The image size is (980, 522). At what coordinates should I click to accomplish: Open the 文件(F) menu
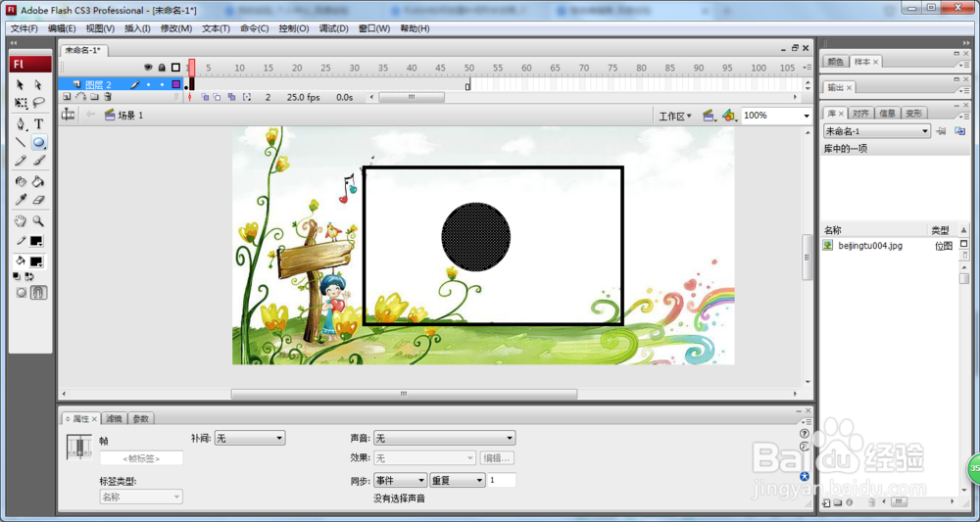pos(24,28)
